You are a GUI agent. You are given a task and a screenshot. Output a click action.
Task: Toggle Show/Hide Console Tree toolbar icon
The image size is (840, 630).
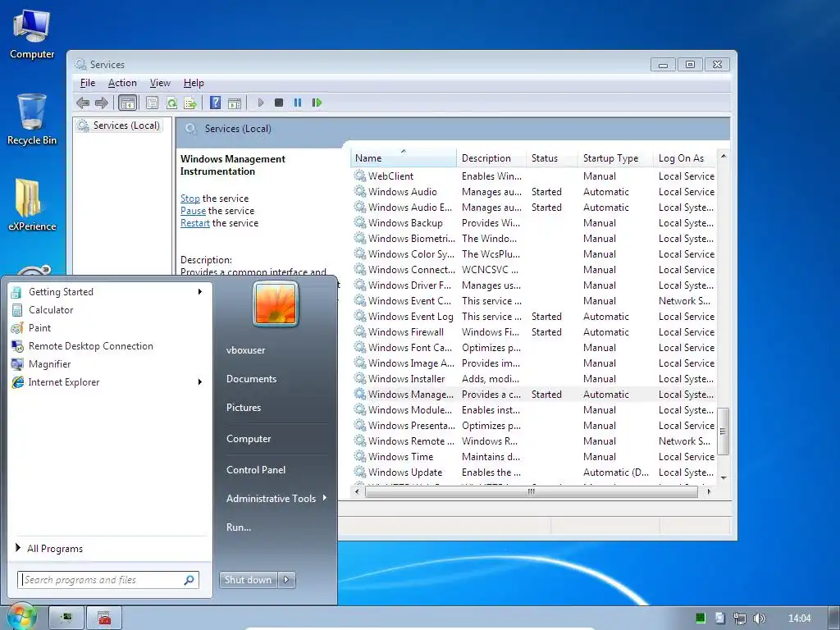pos(127,103)
